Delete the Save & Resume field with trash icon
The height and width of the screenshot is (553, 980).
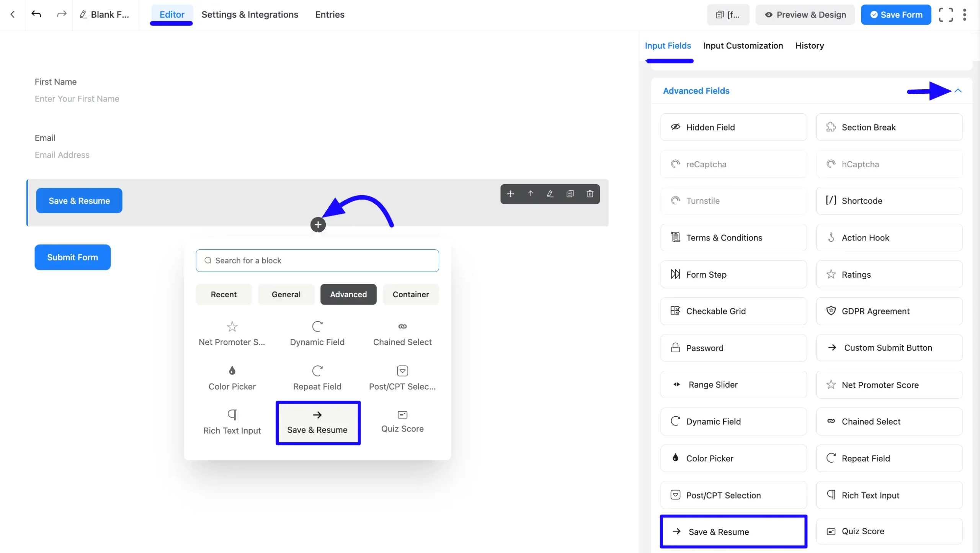point(590,194)
